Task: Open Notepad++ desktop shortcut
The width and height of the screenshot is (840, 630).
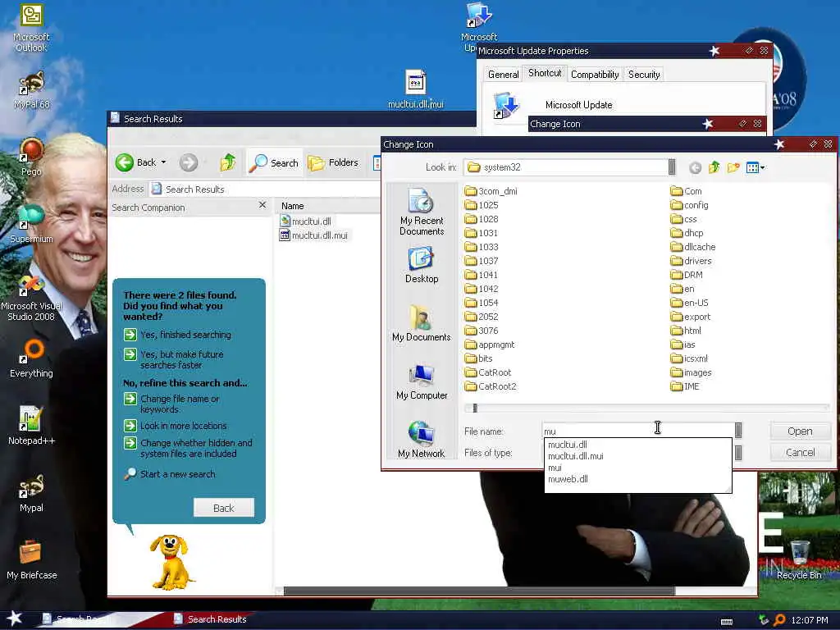Action: coord(31,426)
